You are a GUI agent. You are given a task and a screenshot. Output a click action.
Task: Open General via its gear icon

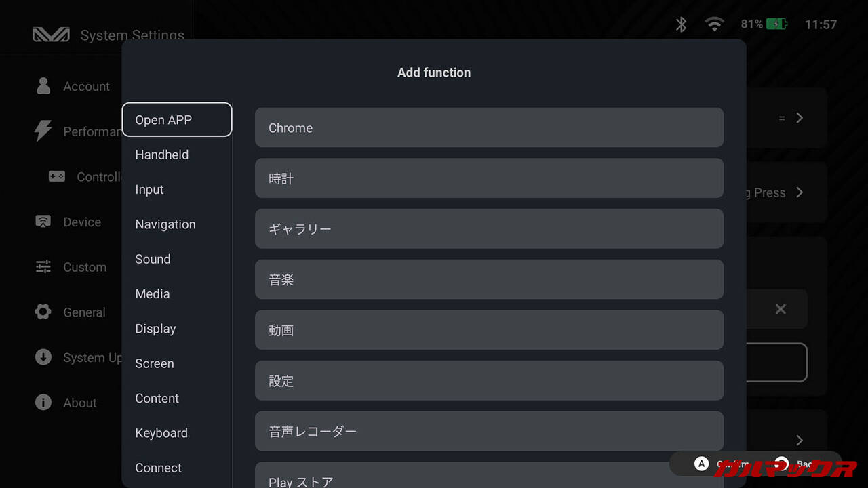[43, 312]
